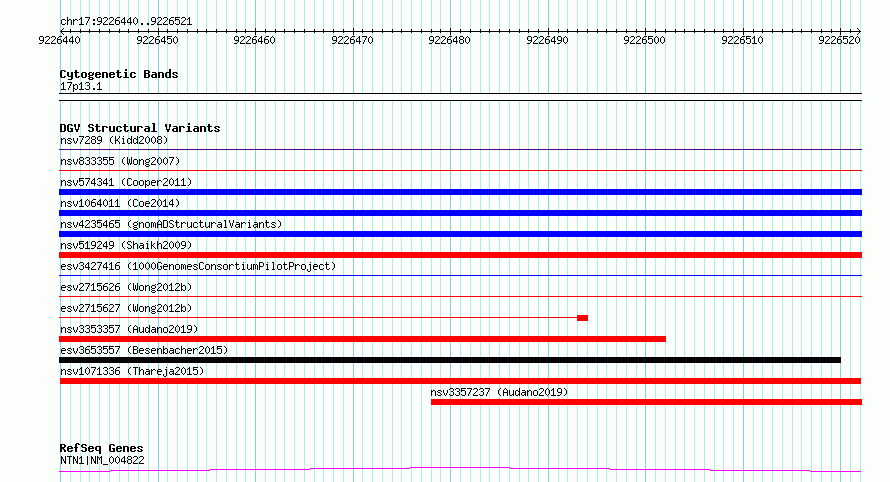Click ruler position 9226500
890x482 pixels.
point(644,40)
